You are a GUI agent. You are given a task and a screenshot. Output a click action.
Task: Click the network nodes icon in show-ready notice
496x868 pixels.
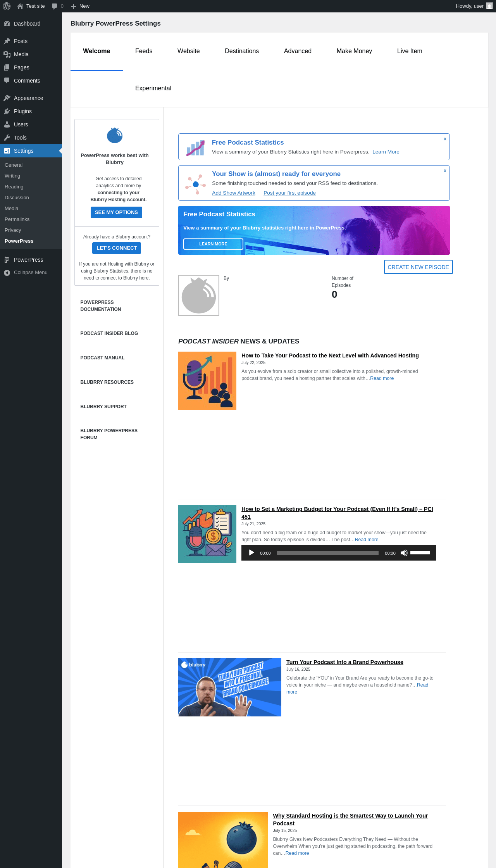tap(195, 184)
